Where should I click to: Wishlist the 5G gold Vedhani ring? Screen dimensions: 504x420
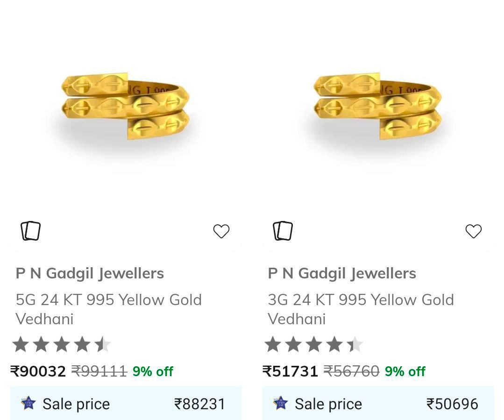pos(221,231)
